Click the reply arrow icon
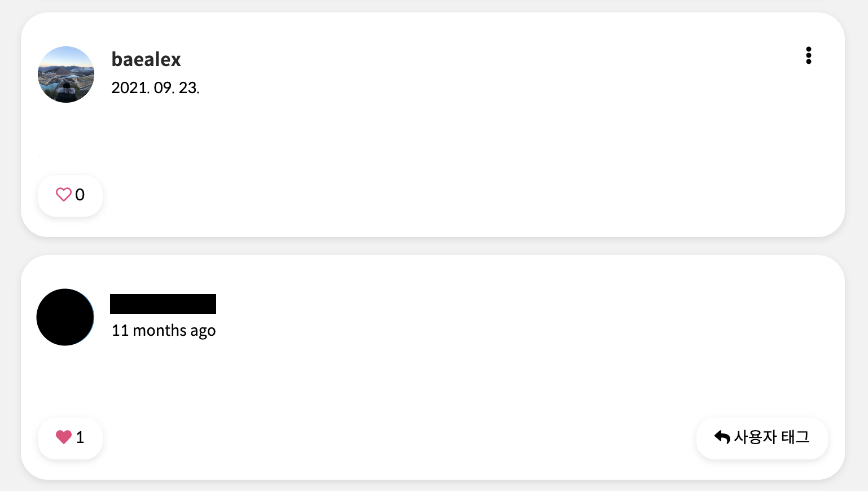The height and width of the screenshot is (491, 868). point(722,437)
